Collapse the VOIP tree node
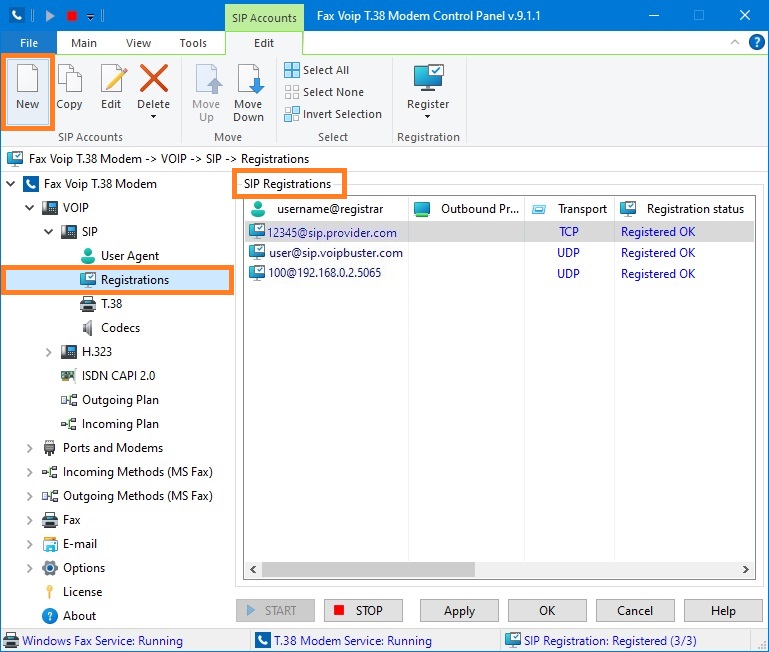The height and width of the screenshot is (652, 769). click(29, 208)
